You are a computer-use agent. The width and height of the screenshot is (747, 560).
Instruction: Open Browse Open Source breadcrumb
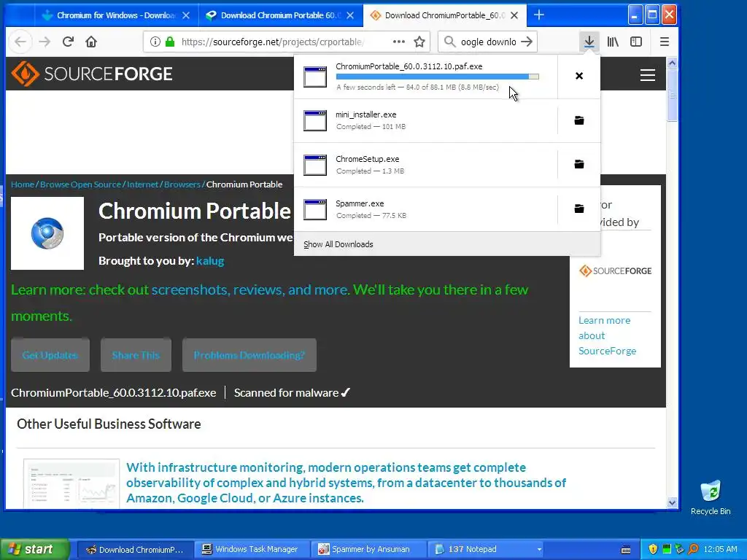[x=80, y=184]
